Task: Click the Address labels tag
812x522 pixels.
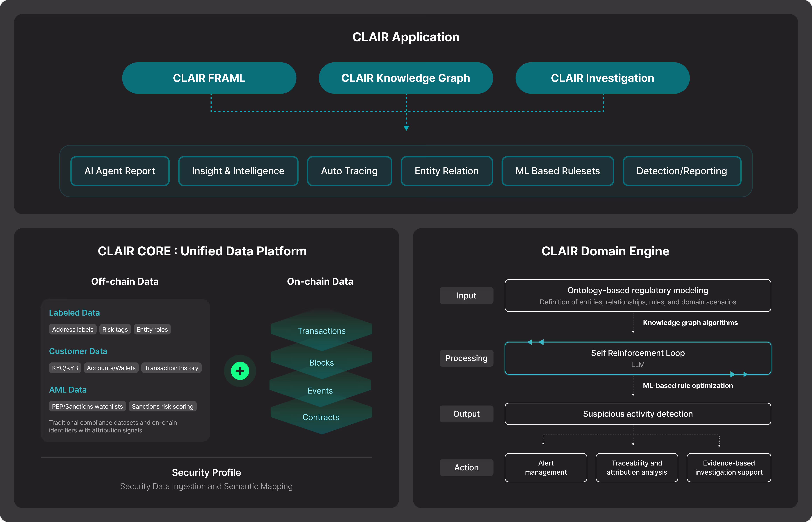Action: click(73, 329)
